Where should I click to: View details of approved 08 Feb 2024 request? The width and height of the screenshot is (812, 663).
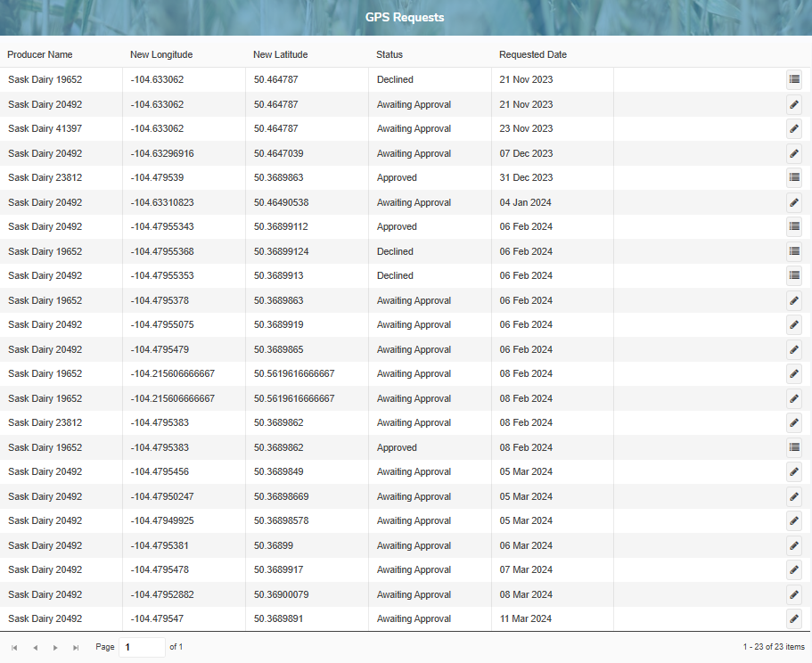pyautogui.click(x=794, y=447)
